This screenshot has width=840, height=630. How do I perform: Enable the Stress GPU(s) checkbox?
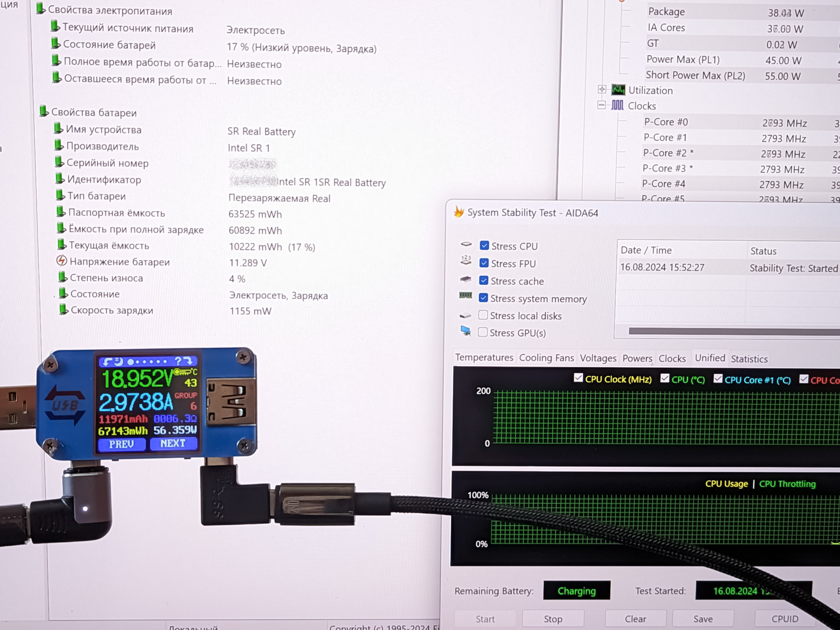483,332
